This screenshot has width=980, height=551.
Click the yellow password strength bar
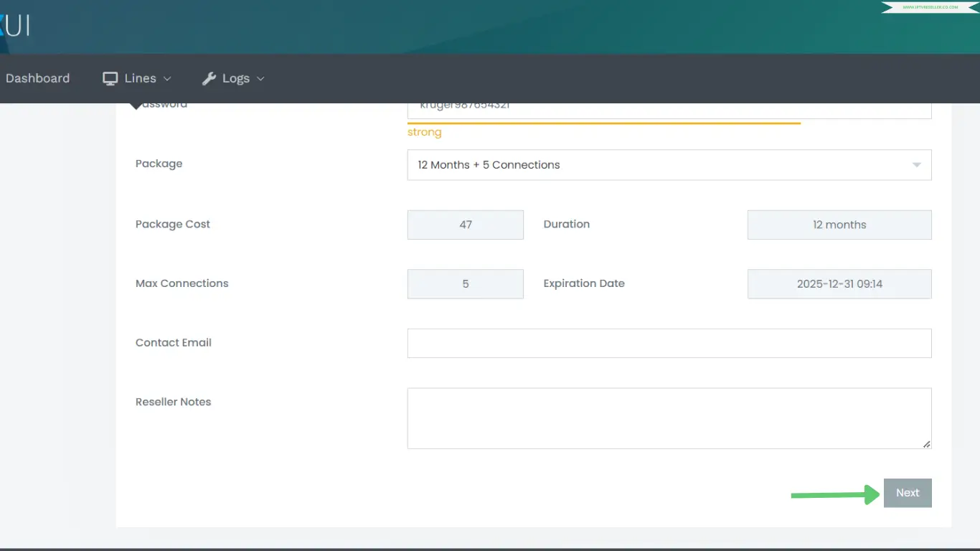(603, 123)
